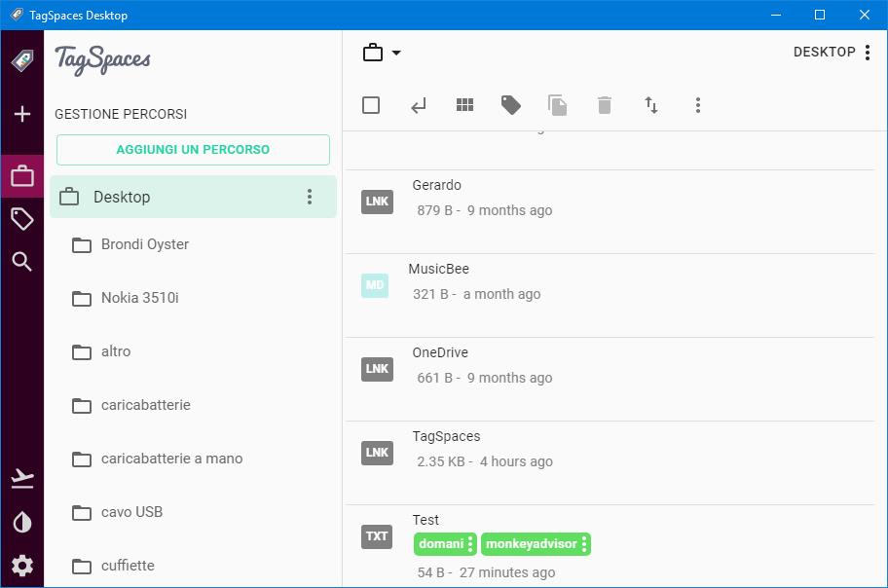This screenshot has height=588, width=888.
Task: Open the settings gear icon
Action: point(22,566)
